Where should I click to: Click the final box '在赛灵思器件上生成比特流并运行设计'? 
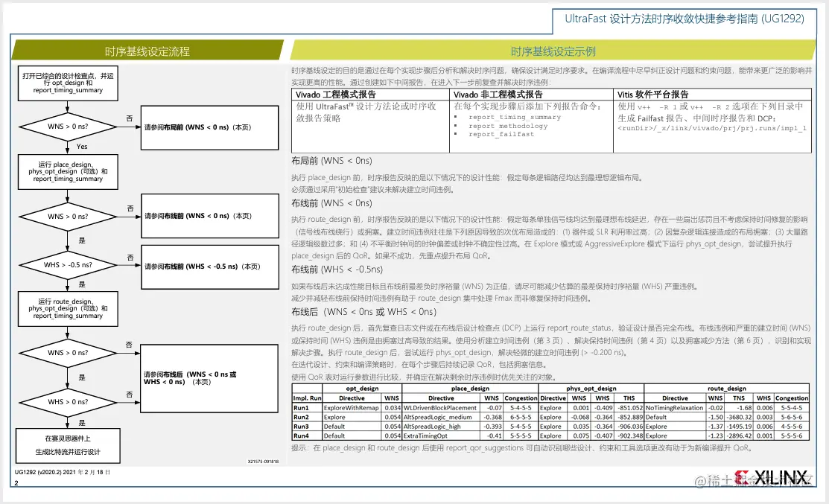point(68,445)
